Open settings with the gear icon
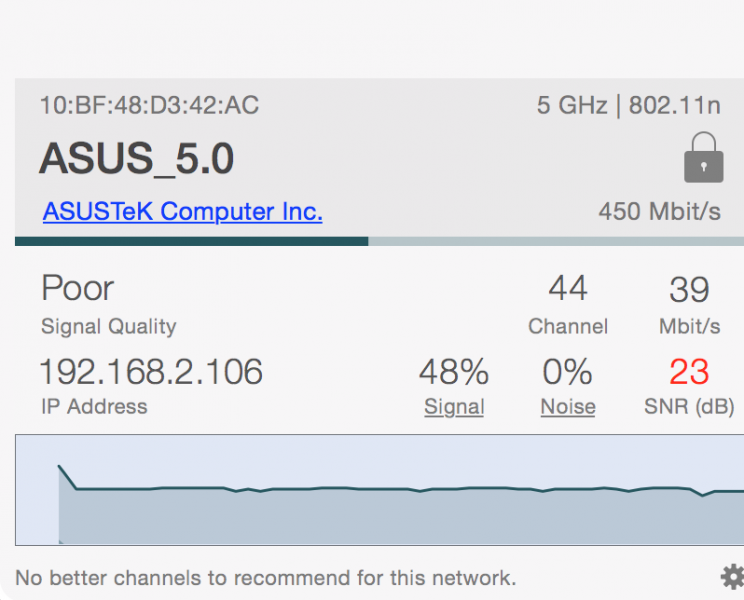The height and width of the screenshot is (600, 744). pyautogui.click(x=732, y=576)
